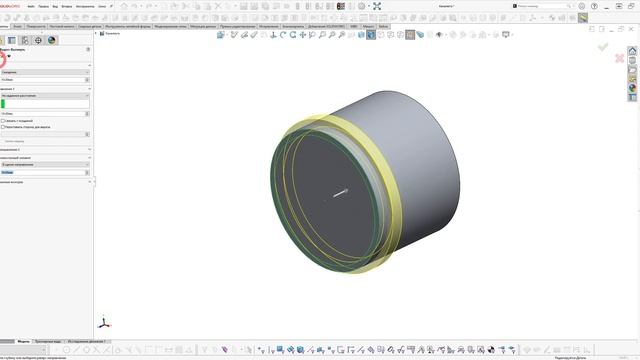Click the full-screen arrows icon
Screen dimensions: 640x360
tap(377, 6)
